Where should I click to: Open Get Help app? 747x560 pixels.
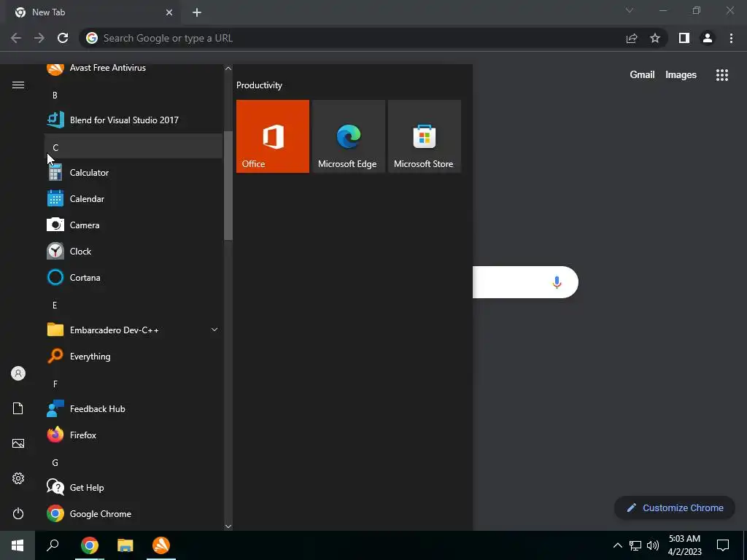[133, 487]
